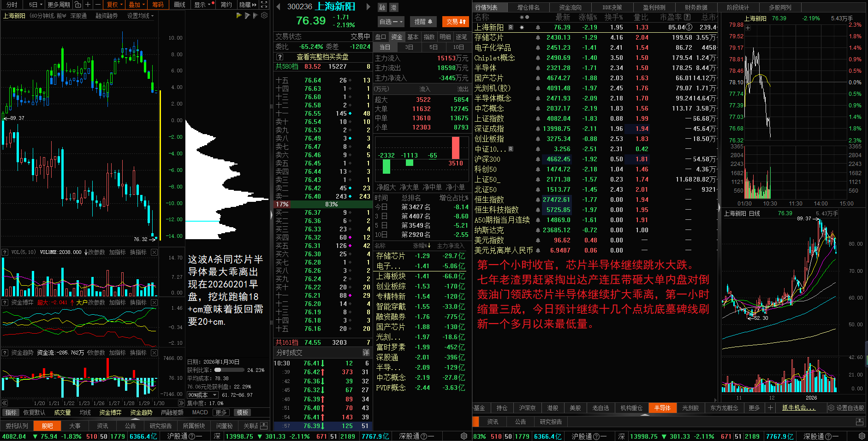This screenshot has width=868, height=441.
Task: Click 获利比率 progress bar
Action: tap(229, 370)
